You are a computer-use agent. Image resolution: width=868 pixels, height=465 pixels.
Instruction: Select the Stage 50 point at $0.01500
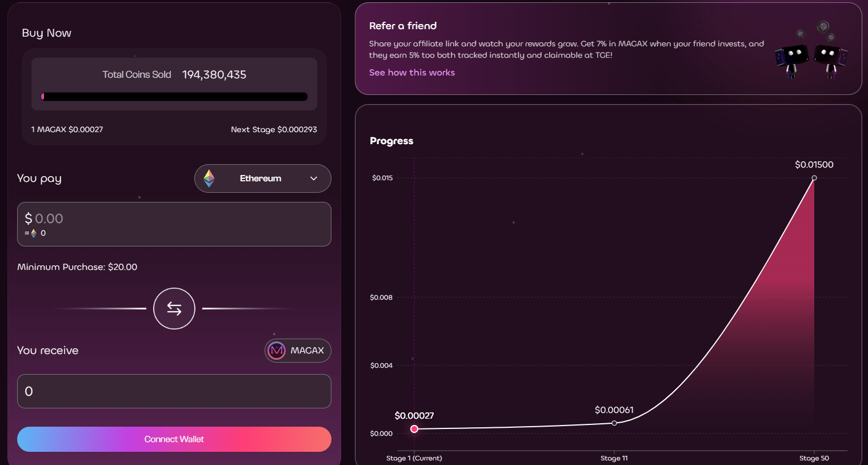814,178
